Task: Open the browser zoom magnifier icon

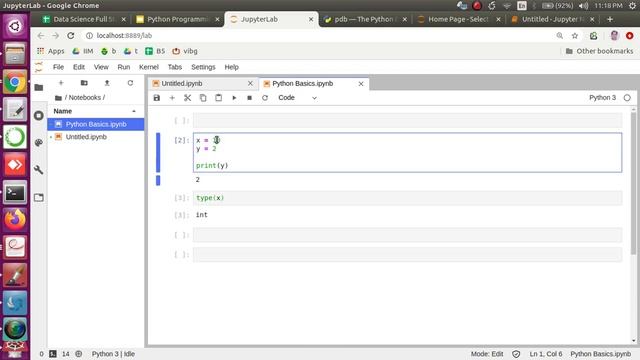Action: (x=560, y=36)
